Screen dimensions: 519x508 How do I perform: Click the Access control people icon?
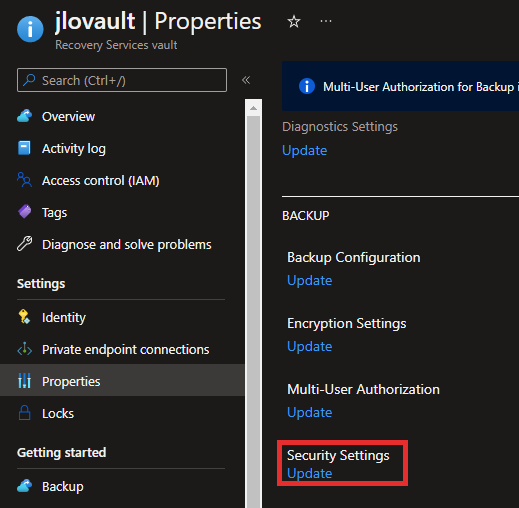[x=24, y=180]
